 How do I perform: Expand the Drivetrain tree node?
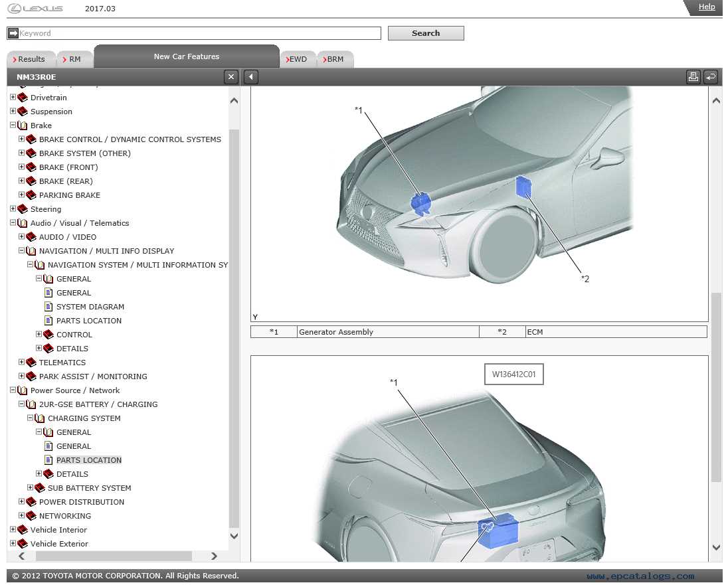[x=13, y=98]
